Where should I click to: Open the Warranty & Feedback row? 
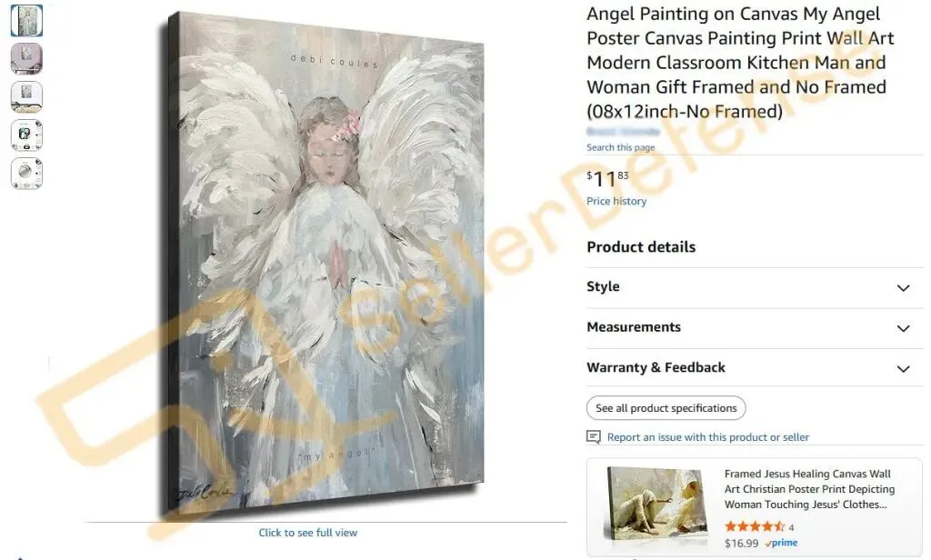coord(755,367)
